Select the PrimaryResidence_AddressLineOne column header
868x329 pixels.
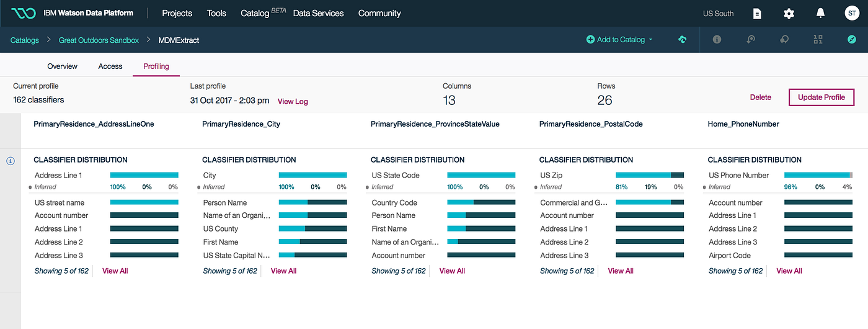[x=94, y=124]
